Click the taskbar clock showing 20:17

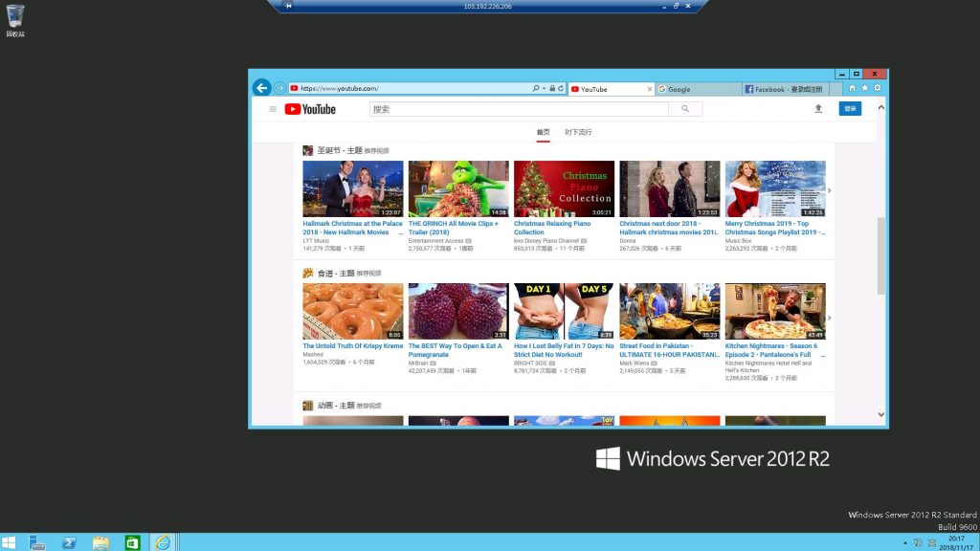(957, 542)
